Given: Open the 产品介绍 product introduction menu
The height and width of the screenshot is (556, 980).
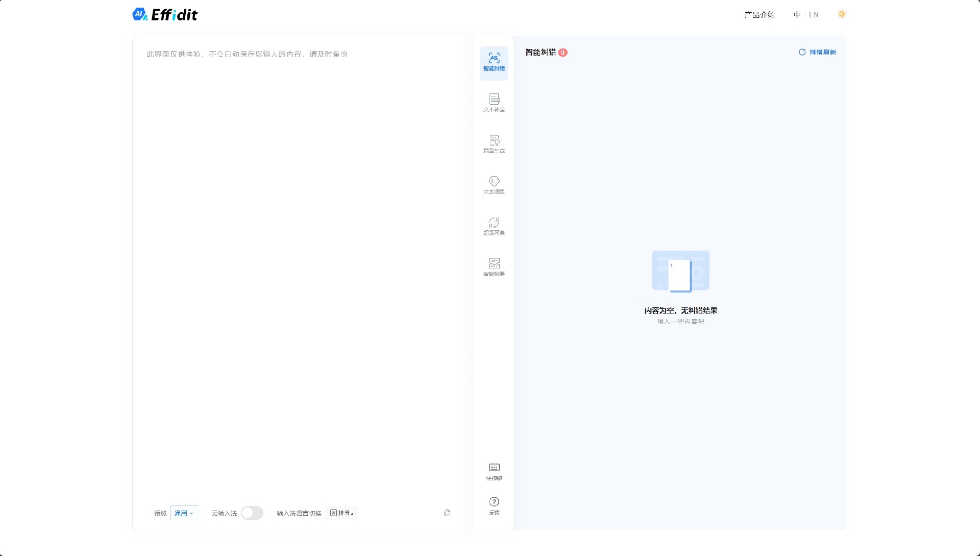Looking at the screenshot, I should pyautogui.click(x=759, y=14).
